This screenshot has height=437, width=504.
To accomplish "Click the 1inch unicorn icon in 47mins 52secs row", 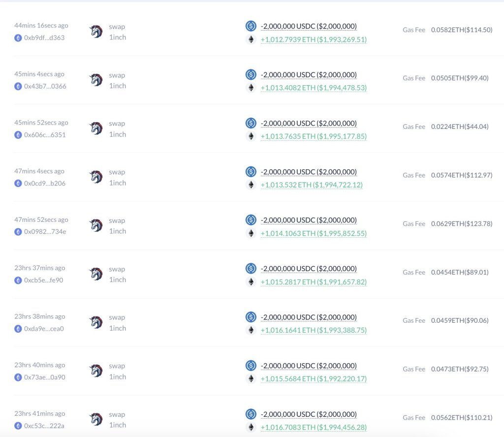I will pos(96,225).
